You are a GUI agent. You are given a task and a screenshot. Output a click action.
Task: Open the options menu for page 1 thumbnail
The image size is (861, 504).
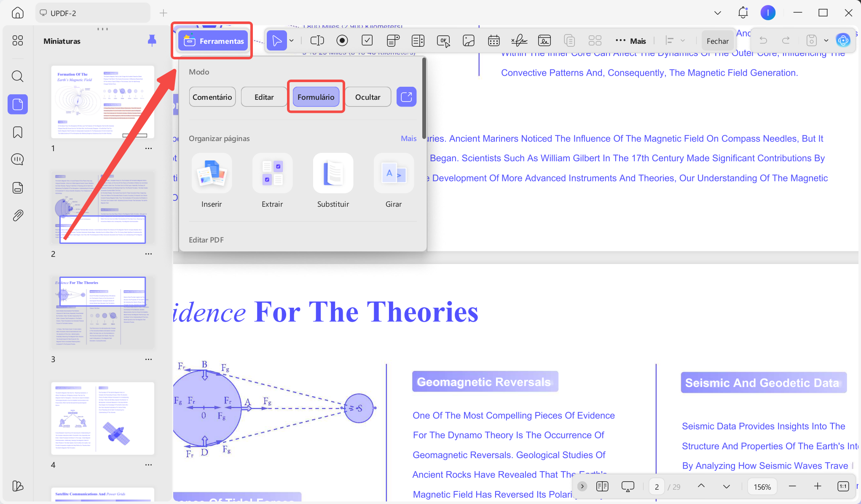click(149, 148)
